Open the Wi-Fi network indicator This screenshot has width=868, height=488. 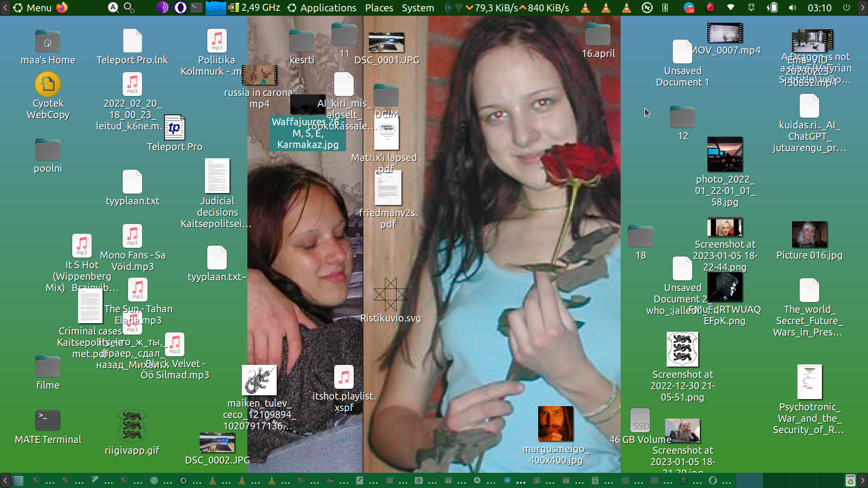(731, 8)
